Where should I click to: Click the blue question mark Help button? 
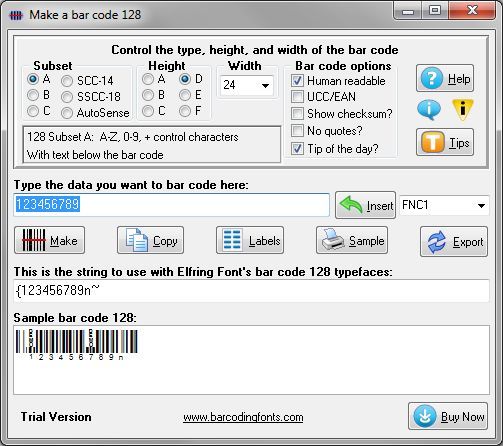(x=445, y=78)
